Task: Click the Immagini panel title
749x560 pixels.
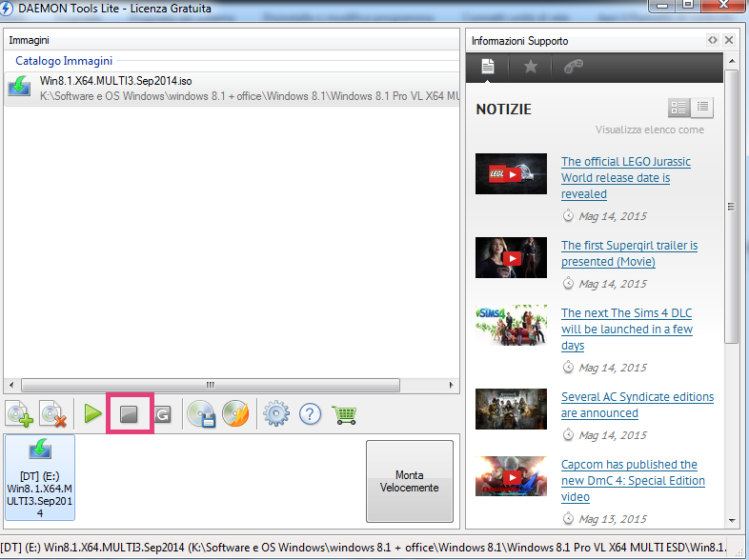Action: [x=30, y=40]
